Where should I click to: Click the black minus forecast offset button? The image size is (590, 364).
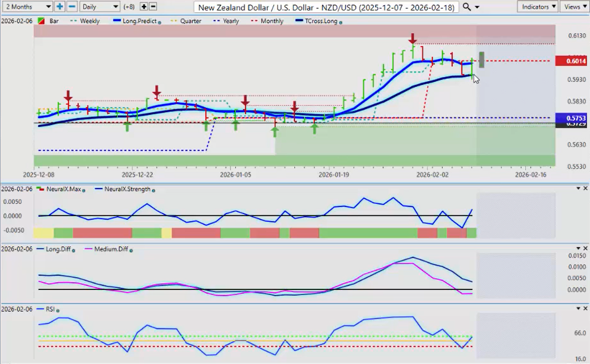[x=153, y=7]
